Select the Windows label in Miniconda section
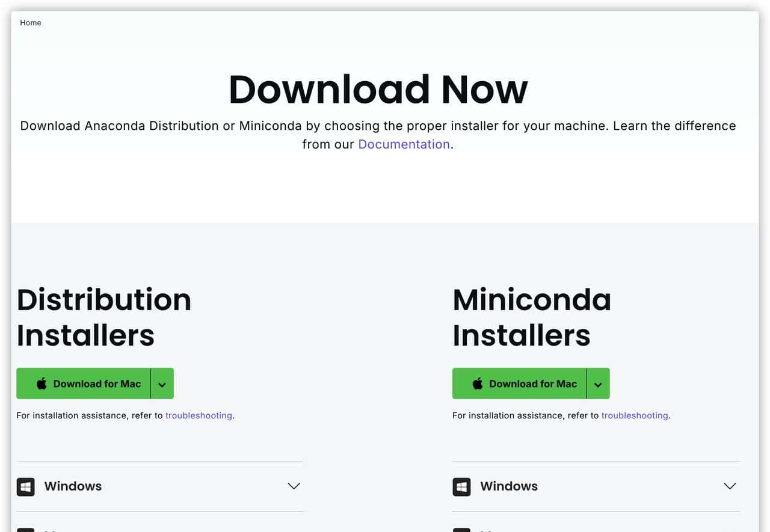This screenshot has width=770, height=532. (509, 486)
